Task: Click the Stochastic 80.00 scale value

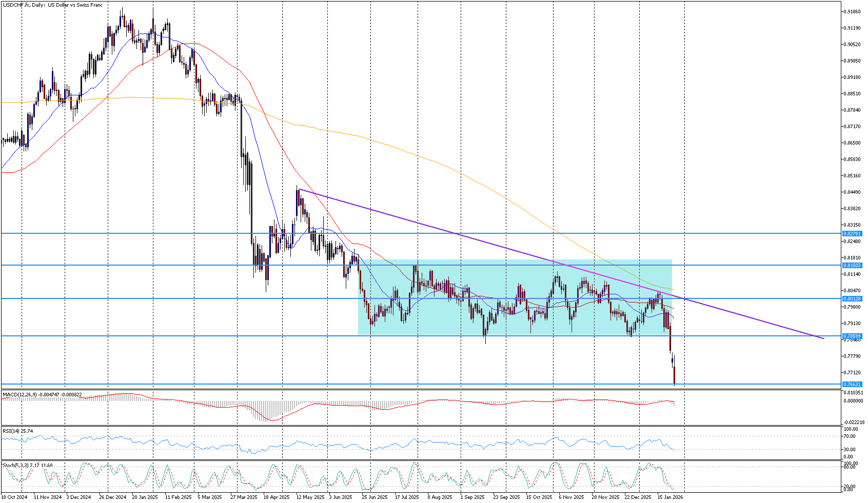Action: tap(850, 467)
